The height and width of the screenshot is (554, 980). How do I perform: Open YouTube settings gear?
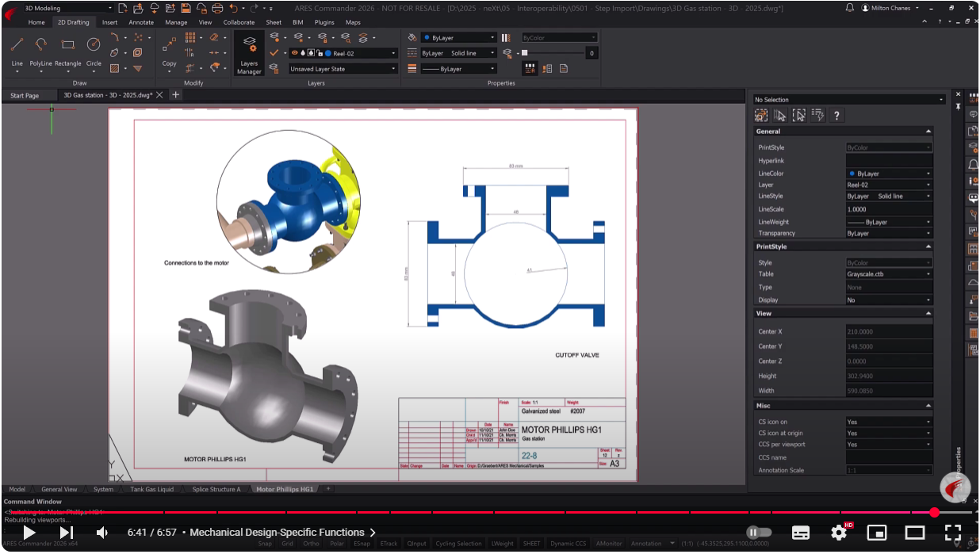tap(839, 533)
